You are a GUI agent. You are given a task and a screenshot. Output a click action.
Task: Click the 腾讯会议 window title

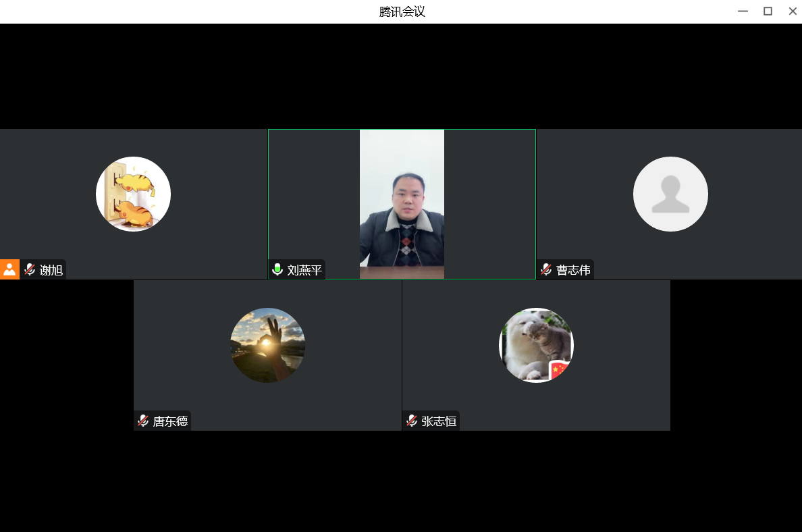[402, 11]
